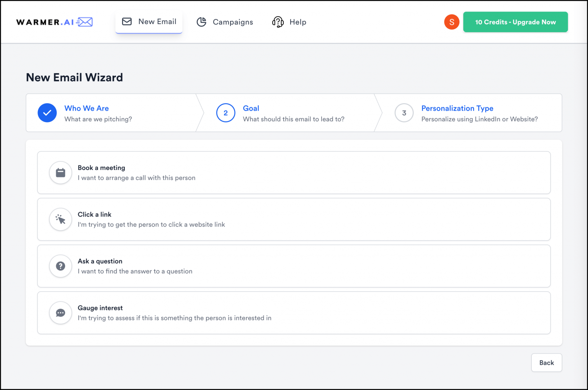Image resolution: width=588 pixels, height=390 pixels.
Task: Click the Gauge interest chat bubble icon
Action: click(60, 313)
